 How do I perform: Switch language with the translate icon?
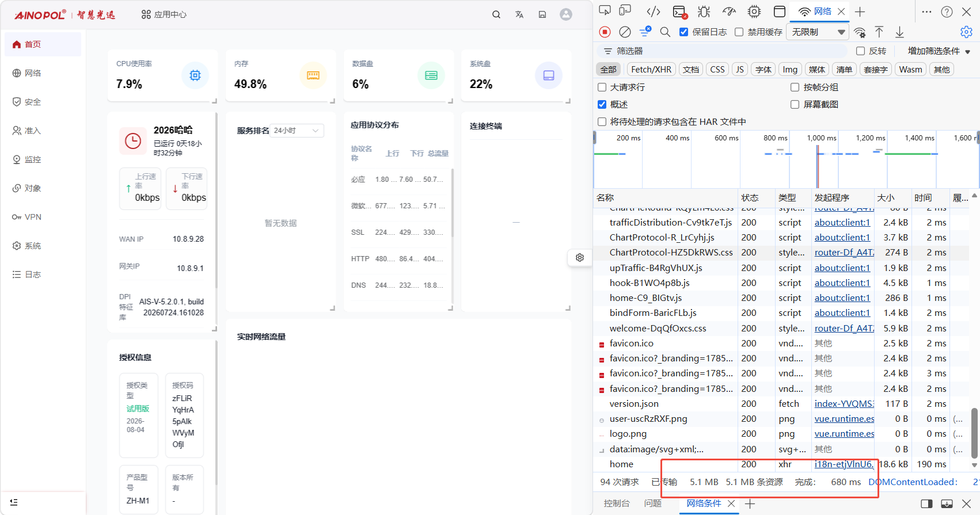click(519, 14)
